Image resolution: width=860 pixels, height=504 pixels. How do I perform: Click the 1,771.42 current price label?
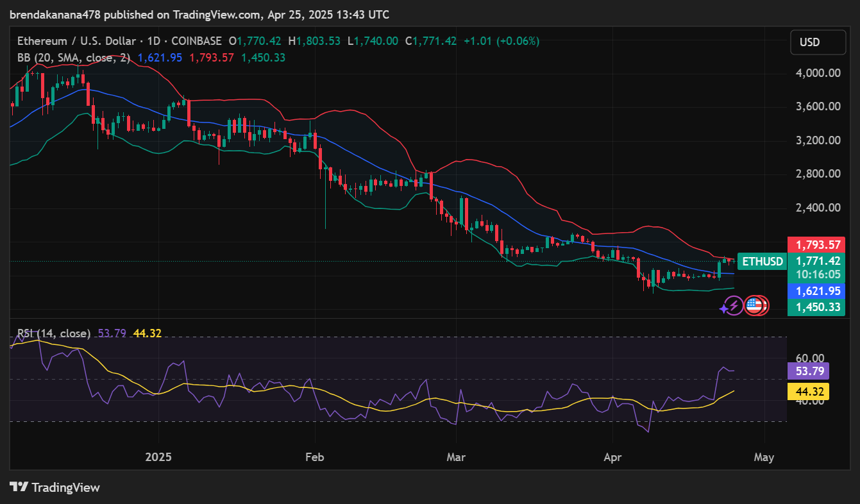(x=818, y=261)
